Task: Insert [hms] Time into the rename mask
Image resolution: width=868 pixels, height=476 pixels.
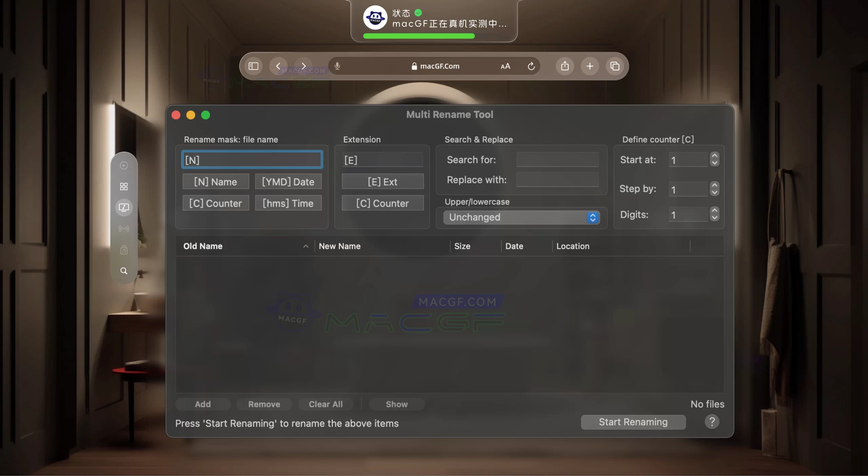Action: pos(288,203)
